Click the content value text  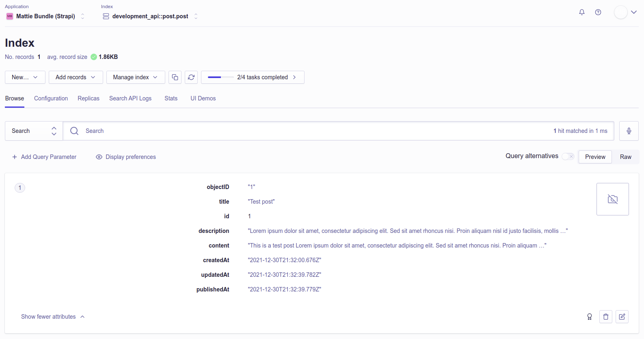point(397,246)
